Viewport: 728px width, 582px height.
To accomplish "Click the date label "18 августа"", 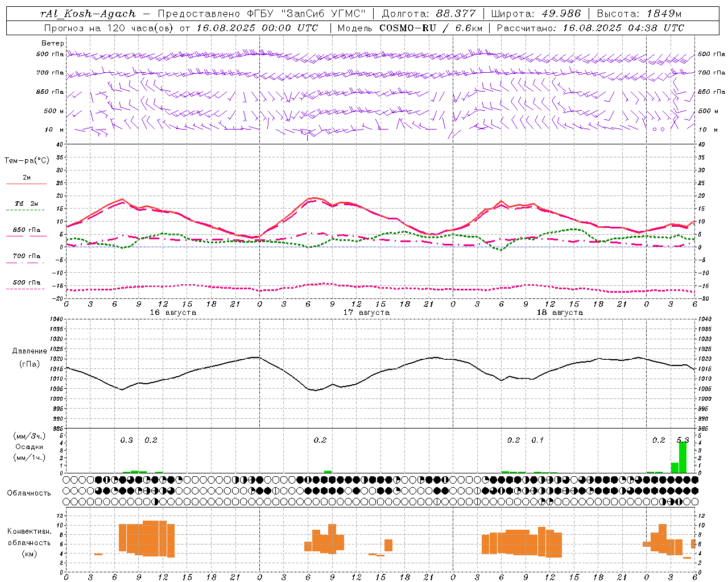I will [x=560, y=313].
